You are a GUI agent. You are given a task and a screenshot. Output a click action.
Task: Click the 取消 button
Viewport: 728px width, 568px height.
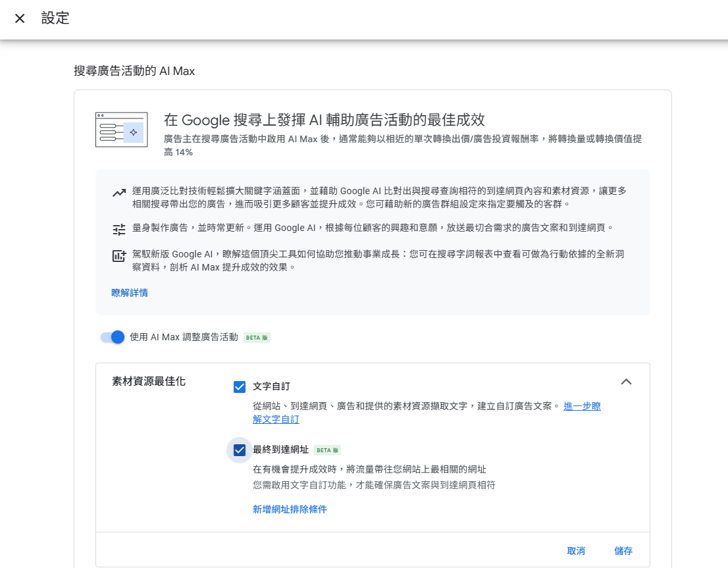[x=576, y=551]
